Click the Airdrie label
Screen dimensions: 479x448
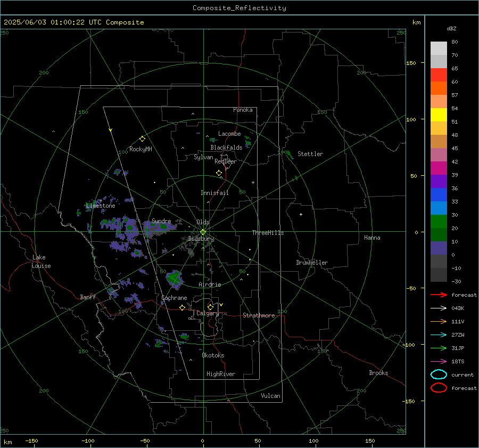click(210, 284)
